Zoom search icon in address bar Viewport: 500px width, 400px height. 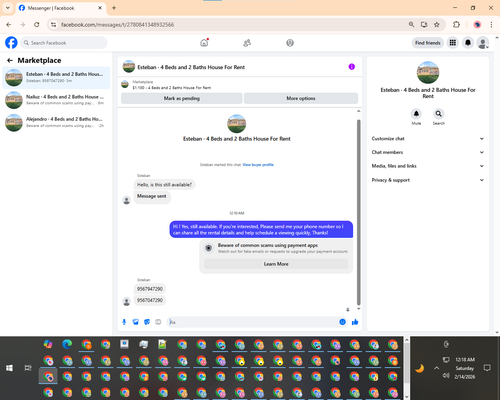click(x=412, y=24)
